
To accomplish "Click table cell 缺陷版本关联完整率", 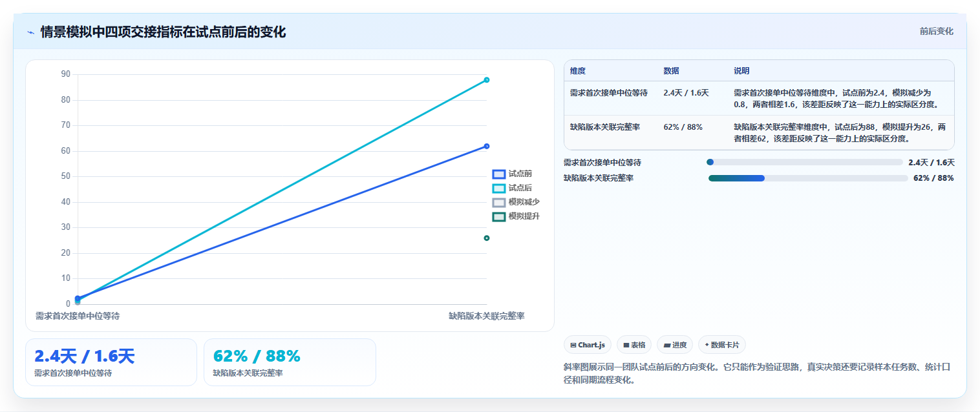I will click(605, 127).
